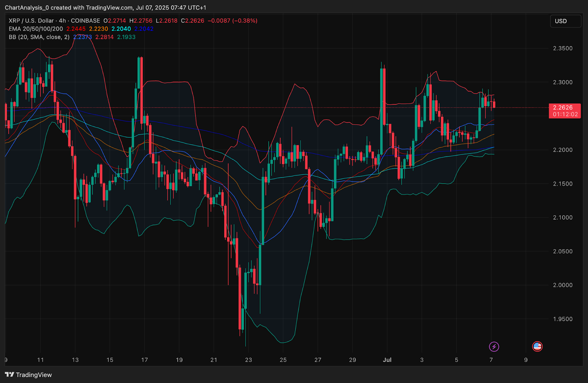The width and height of the screenshot is (588, 383).
Task: Click the TradingView logo at bottom left
Action: point(29,375)
